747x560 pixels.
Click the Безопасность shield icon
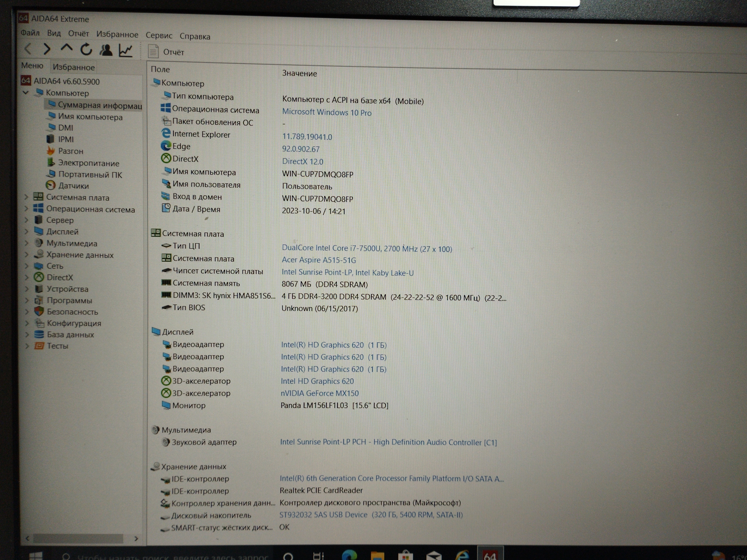click(x=39, y=311)
